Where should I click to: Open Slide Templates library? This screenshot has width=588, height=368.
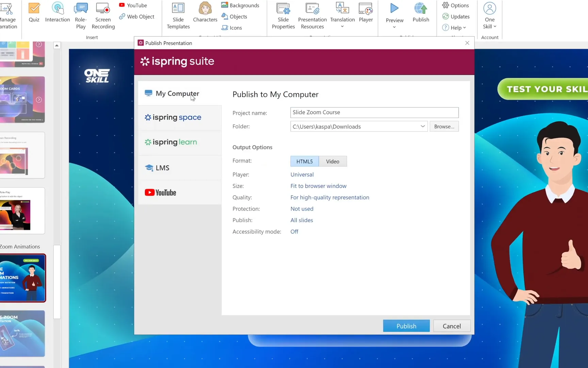click(x=178, y=16)
